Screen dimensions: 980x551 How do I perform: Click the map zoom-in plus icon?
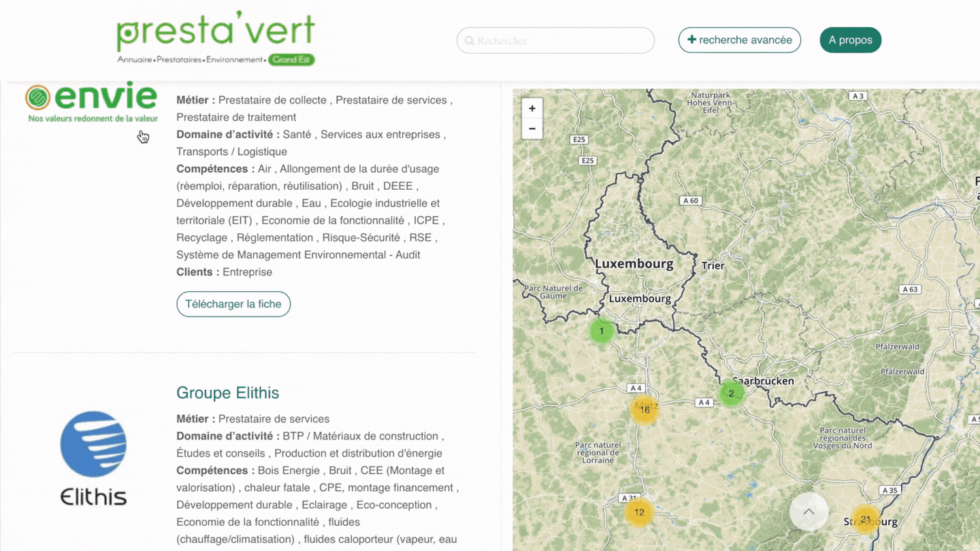click(532, 107)
